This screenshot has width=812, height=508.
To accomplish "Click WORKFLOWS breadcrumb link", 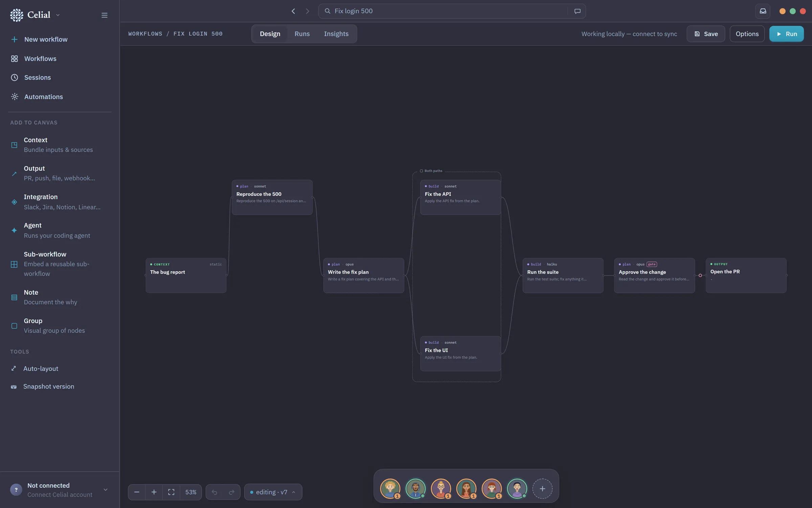I will click(145, 34).
